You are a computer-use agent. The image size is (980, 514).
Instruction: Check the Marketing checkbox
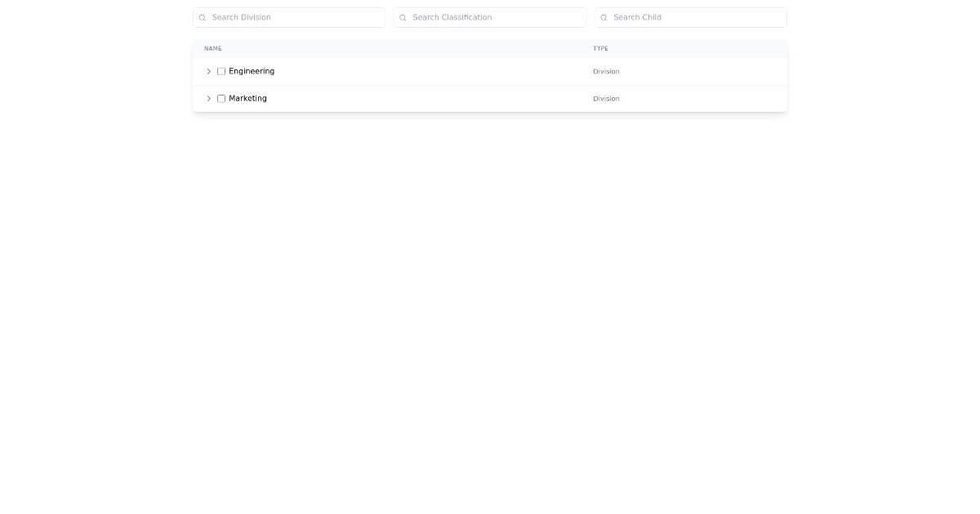221,98
